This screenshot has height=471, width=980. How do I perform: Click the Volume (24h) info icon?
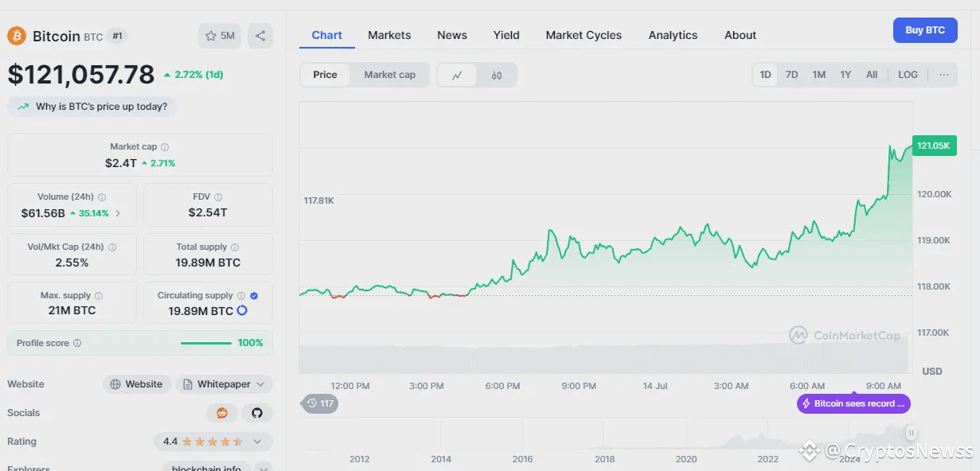[x=102, y=197]
